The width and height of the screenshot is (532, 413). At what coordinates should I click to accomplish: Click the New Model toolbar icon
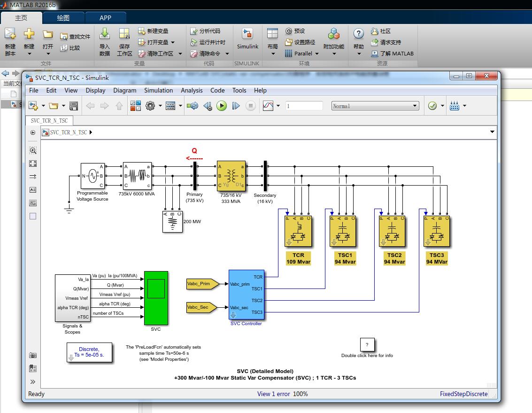pyautogui.click(x=33, y=106)
